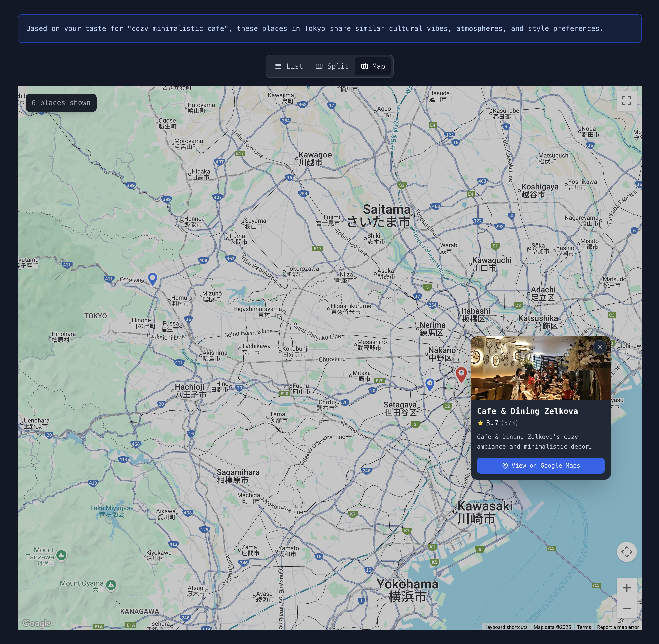Open Keyboard shortcuts
The height and width of the screenshot is (644, 659).
[x=506, y=627]
